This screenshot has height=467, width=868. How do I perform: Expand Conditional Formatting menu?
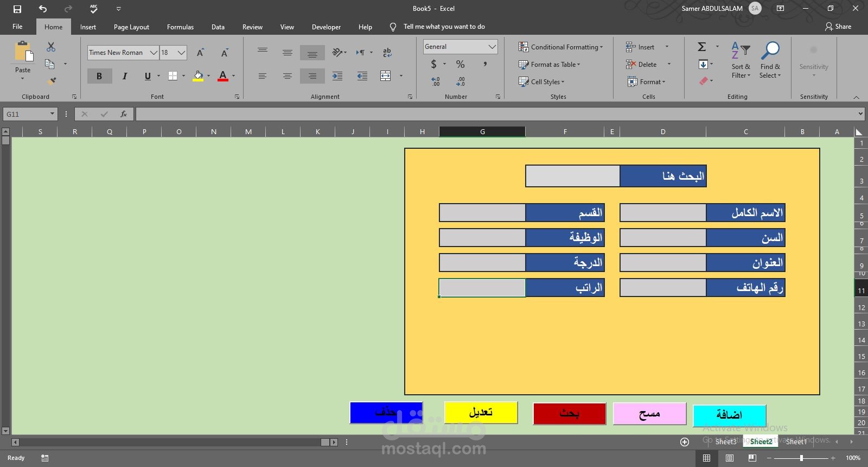tap(561, 47)
